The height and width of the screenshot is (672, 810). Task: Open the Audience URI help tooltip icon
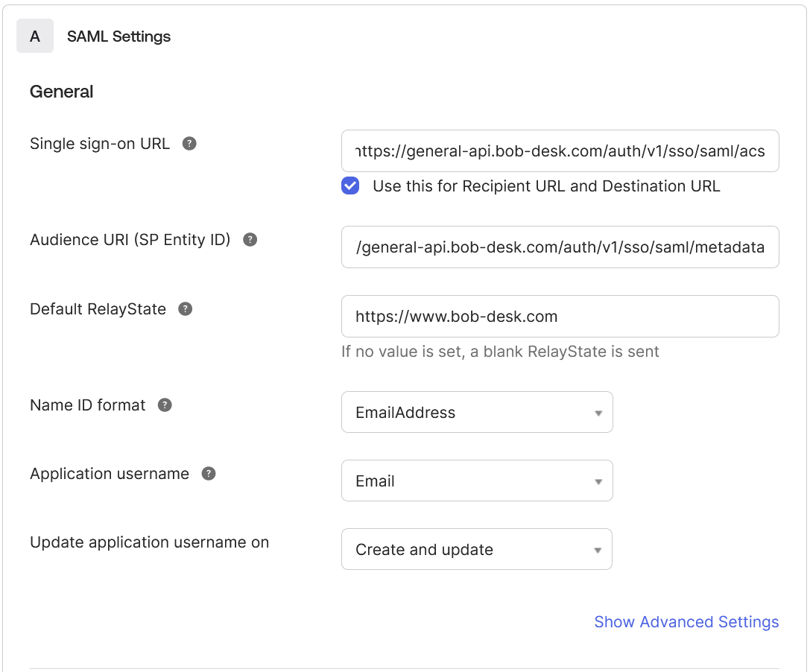click(x=250, y=240)
